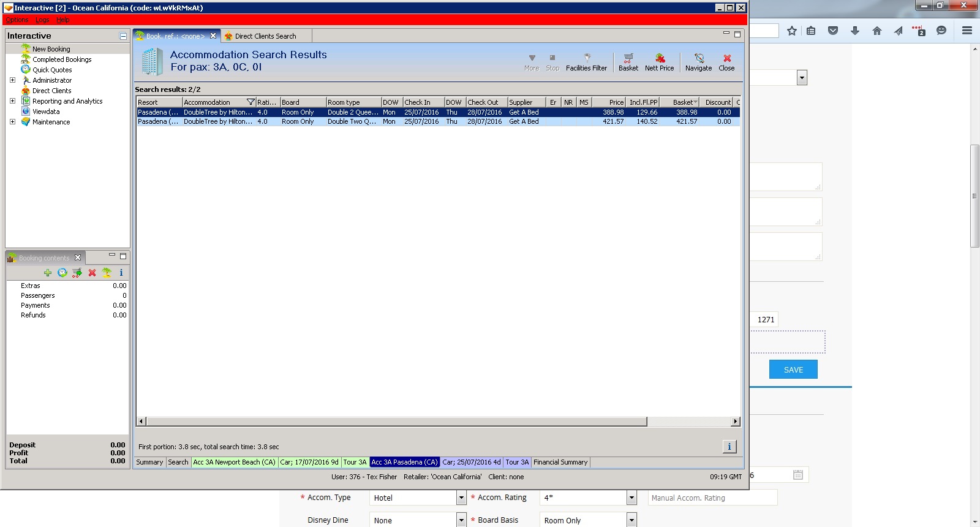Click the red dots extension icon with badge 2
The image size is (980, 527).
[919, 31]
